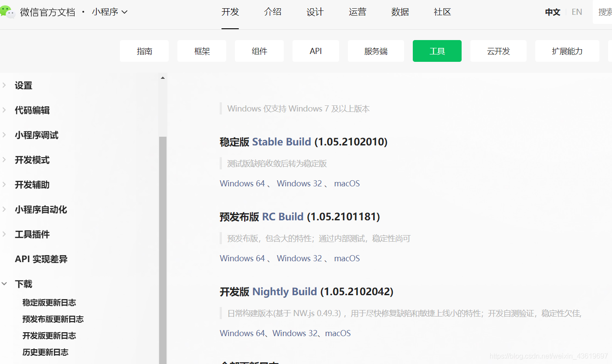Viewport: 612px width, 364px height.
Task: Open the 组件 section button
Action: [x=259, y=51]
